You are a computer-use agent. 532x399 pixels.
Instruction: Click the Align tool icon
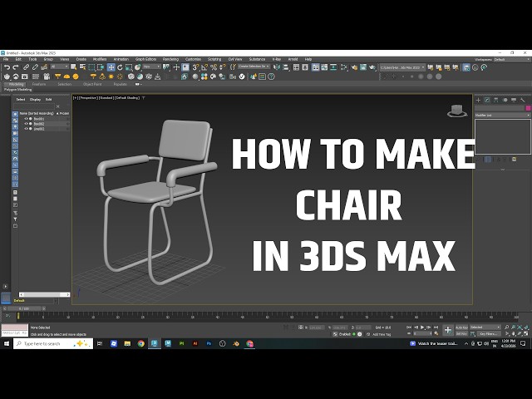pyautogui.click(x=286, y=67)
